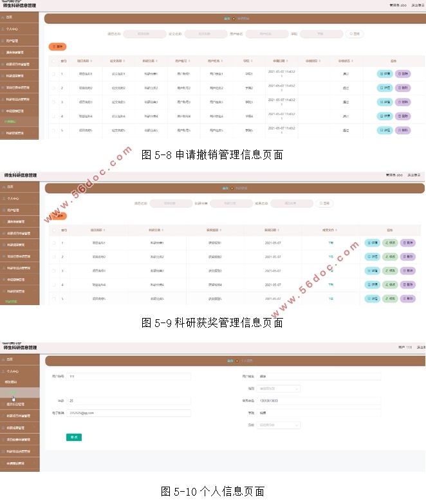Focus 学院 search field in Figure 5-8
The width and height of the screenshot is (426, 504).
[321, 33]
